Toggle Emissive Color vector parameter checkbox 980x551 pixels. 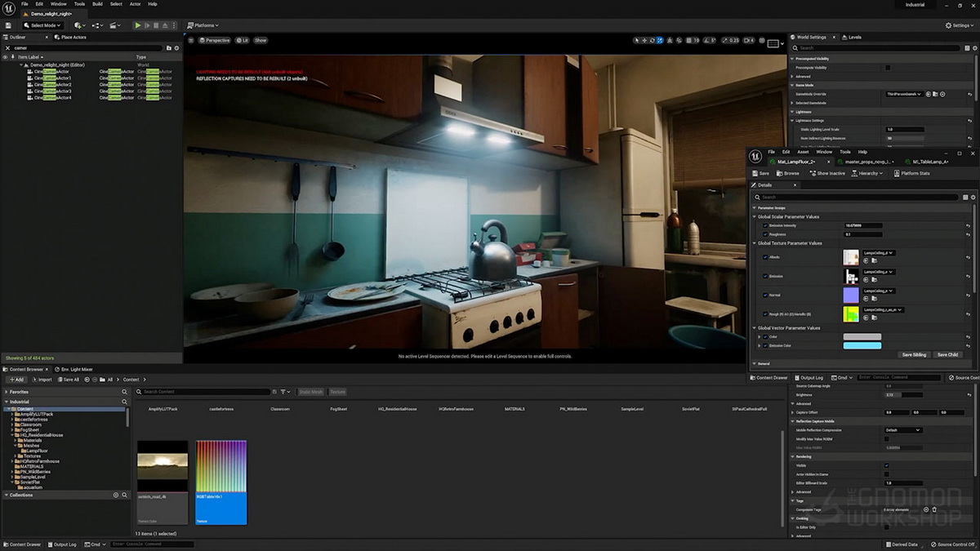(x=765, y=345)
